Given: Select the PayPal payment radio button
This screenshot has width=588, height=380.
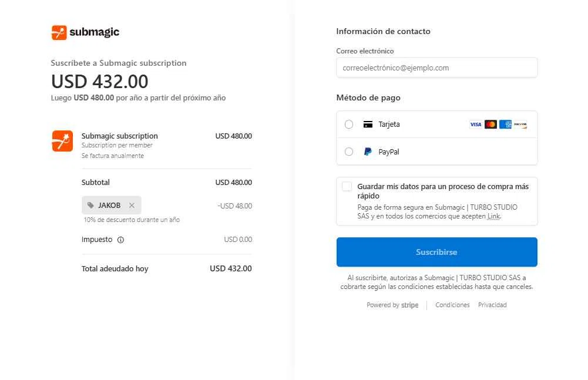Looking at the screenshot, I should [x=349, y=152].
